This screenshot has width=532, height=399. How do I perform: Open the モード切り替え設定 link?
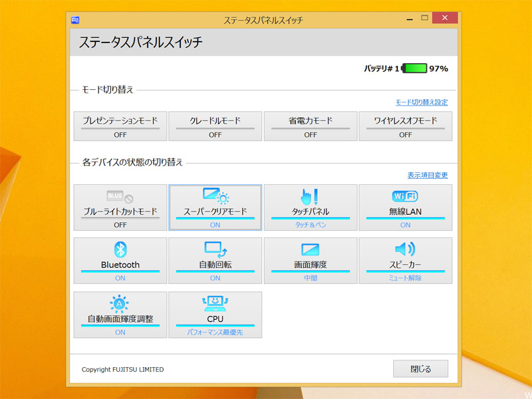(x=422, y=102)
